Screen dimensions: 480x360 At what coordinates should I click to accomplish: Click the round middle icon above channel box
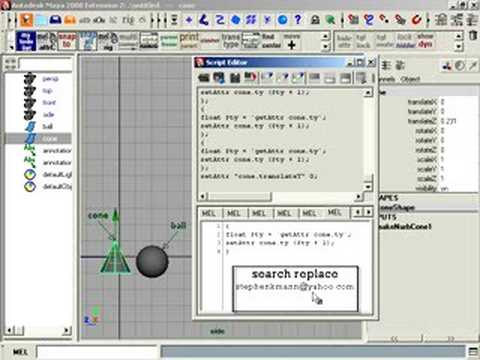[x=460, y=66]
